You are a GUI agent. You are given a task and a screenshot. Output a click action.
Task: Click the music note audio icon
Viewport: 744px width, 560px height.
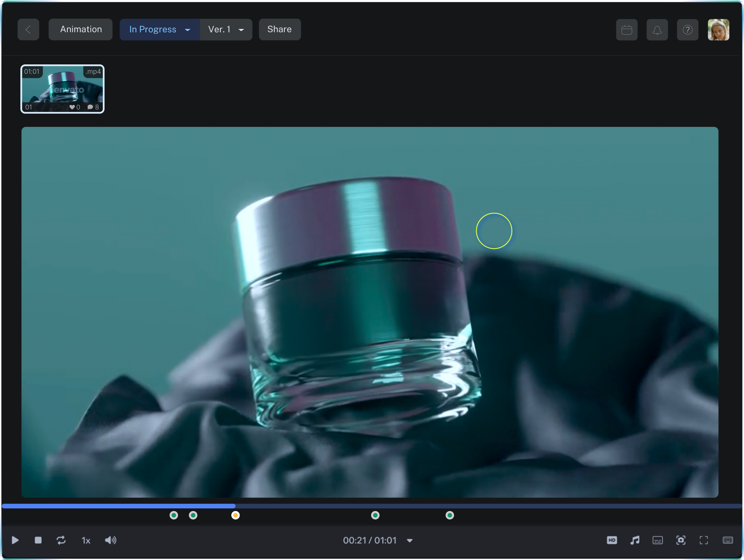(635, 540)
